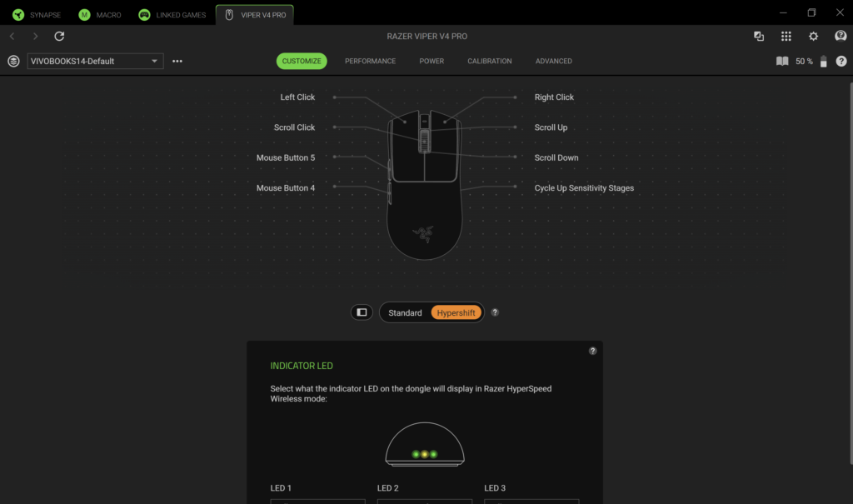
Task: Click the dongle LED illustration
Action: [425, 444]
